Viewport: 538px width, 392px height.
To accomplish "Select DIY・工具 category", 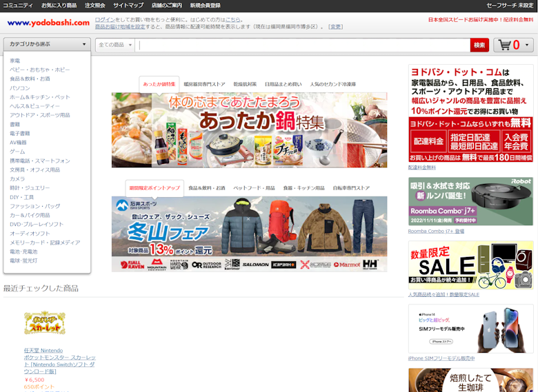I will coord(21,197).
